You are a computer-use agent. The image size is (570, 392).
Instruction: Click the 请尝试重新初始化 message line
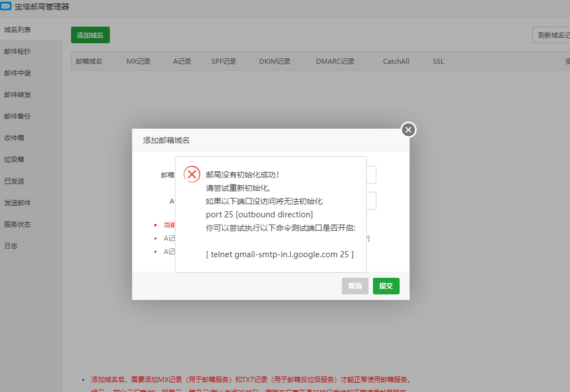click(238, 188)
